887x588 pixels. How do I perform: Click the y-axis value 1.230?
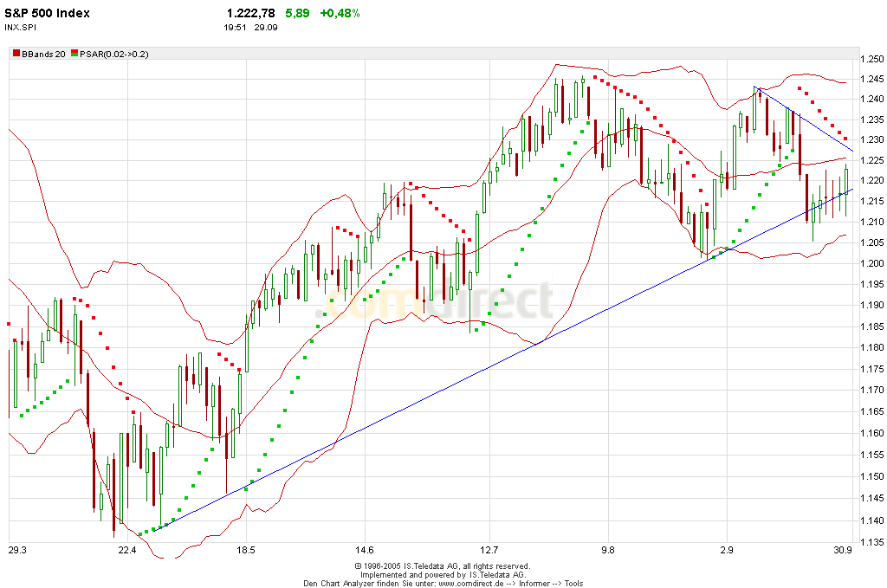tap(871, 139)
